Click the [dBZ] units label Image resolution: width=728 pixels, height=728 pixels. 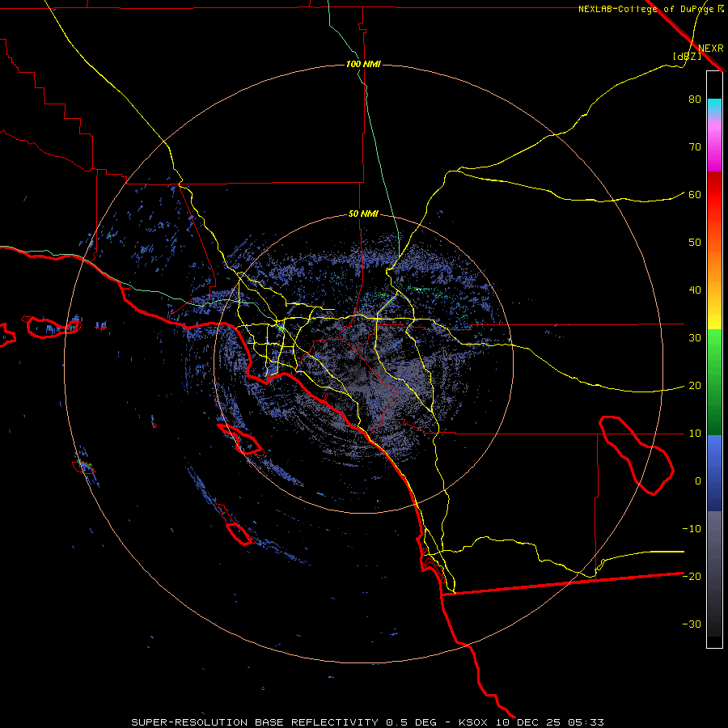pos(687,57)
